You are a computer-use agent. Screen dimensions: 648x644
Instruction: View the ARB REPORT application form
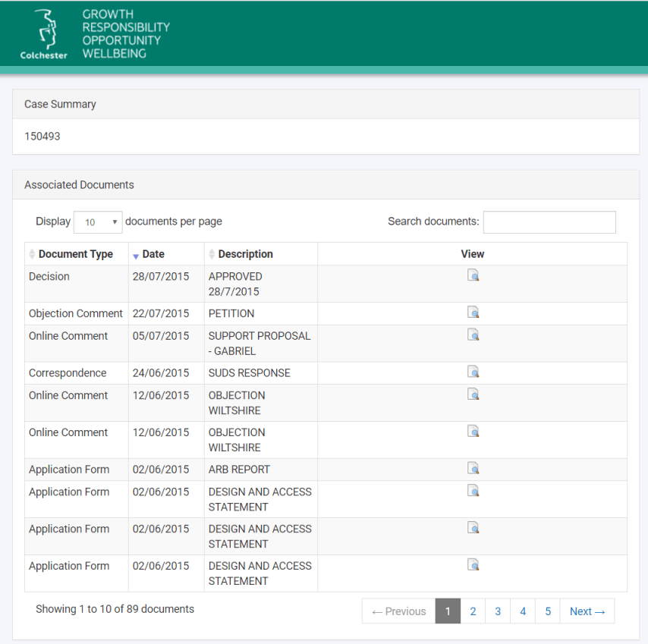click(473, 468)
